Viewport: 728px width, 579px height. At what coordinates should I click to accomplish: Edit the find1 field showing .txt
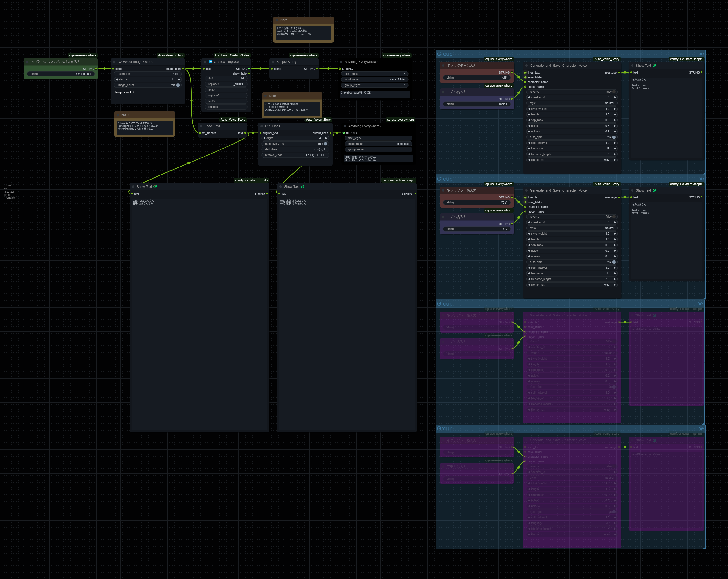pyautogui.click(x=226, y=78)
